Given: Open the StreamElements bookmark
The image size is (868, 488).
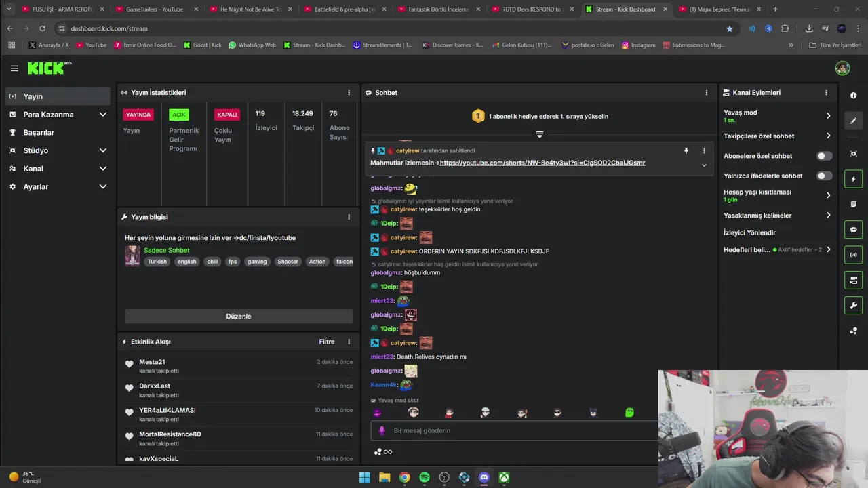Looking at the screenshot, I should click(382, 45).
